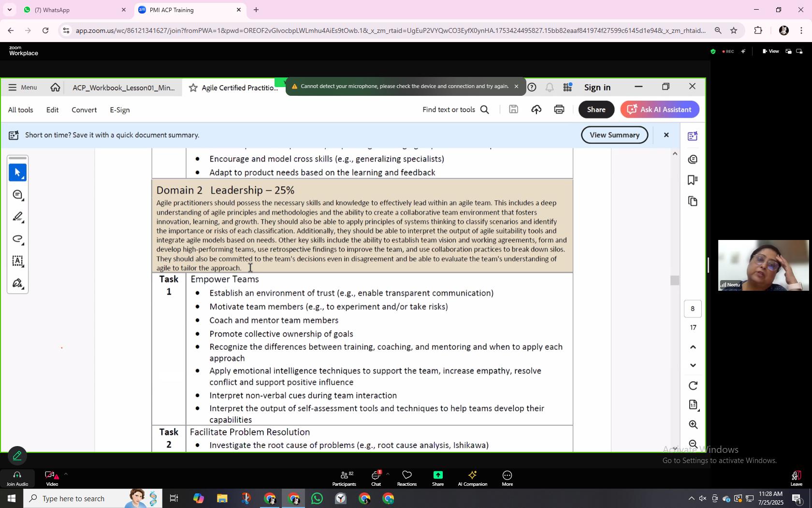This screenshot has width=812, height=508.
Task: Select the comment tool in Acrobat sidebar
Action: pos(17,195)
